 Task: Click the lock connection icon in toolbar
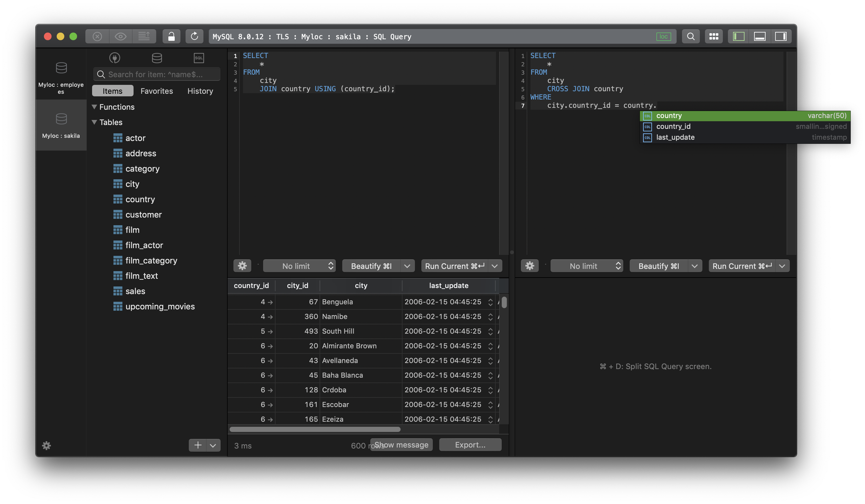[x=171, y=36]
